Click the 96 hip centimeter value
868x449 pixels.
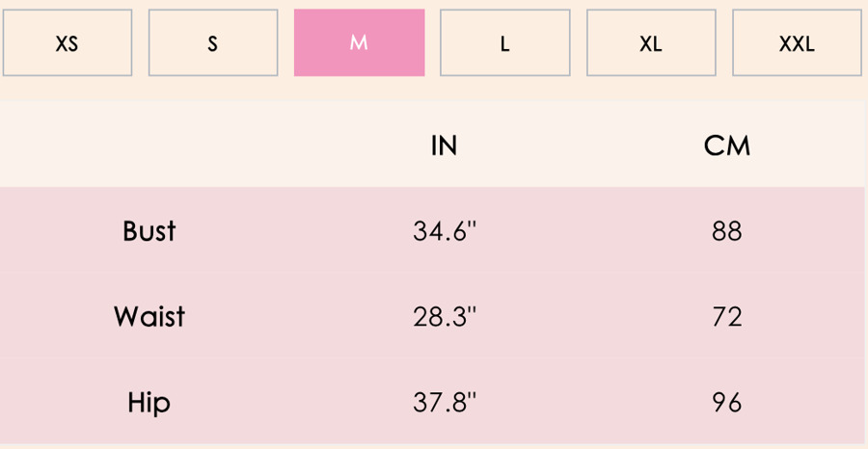727,402
